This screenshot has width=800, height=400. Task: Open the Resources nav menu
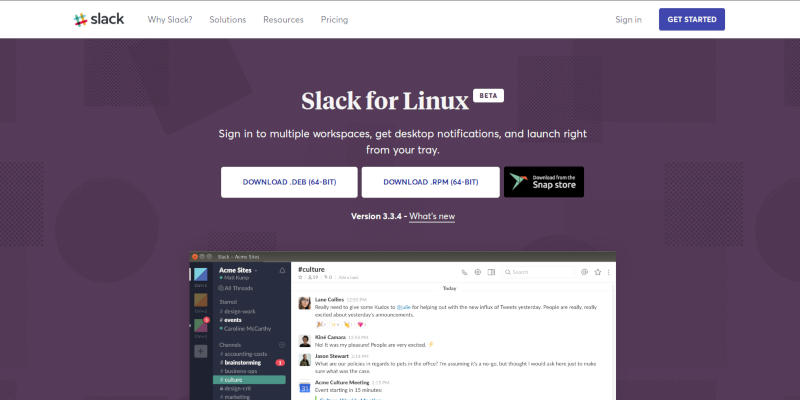(x=283, y=19)
